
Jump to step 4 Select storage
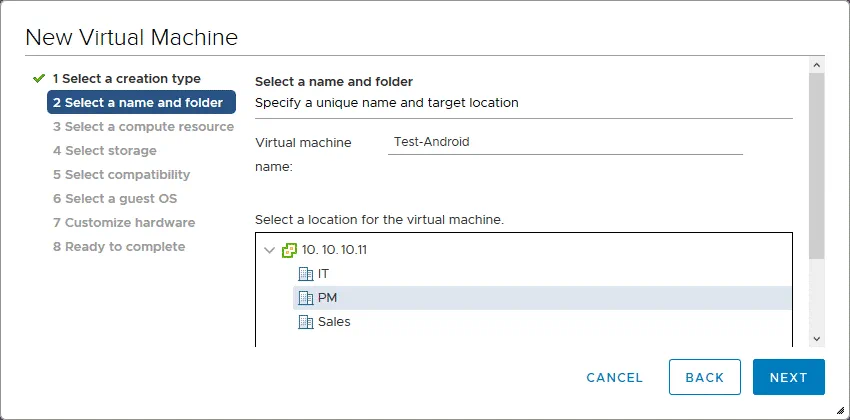pos(104,151)
